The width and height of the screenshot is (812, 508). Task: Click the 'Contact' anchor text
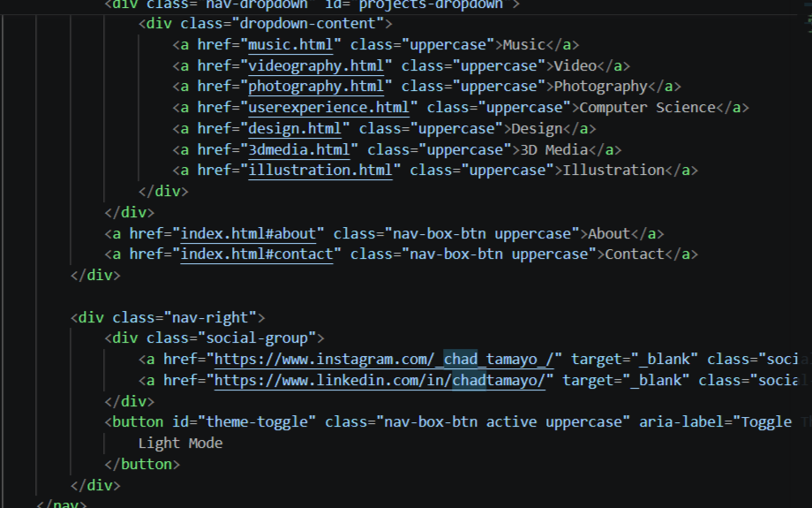tap(635, 254)
